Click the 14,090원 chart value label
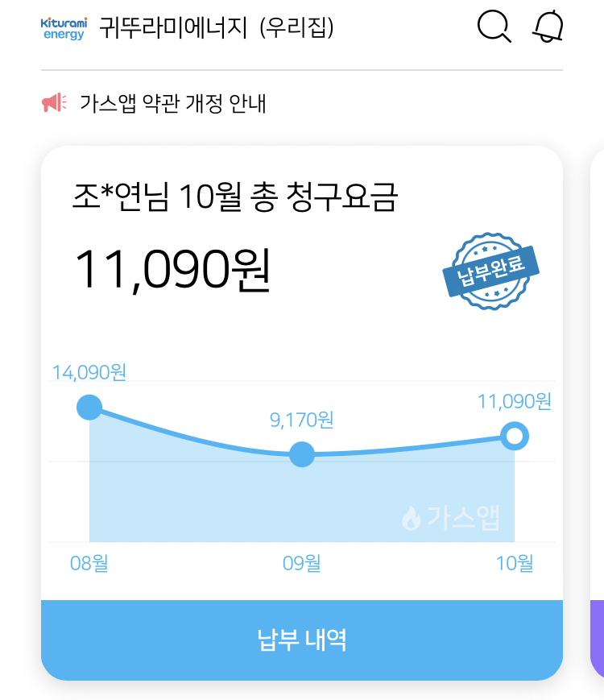Image resolution: width=604 pixels, height=700 pixels. [x=89, y=372]
